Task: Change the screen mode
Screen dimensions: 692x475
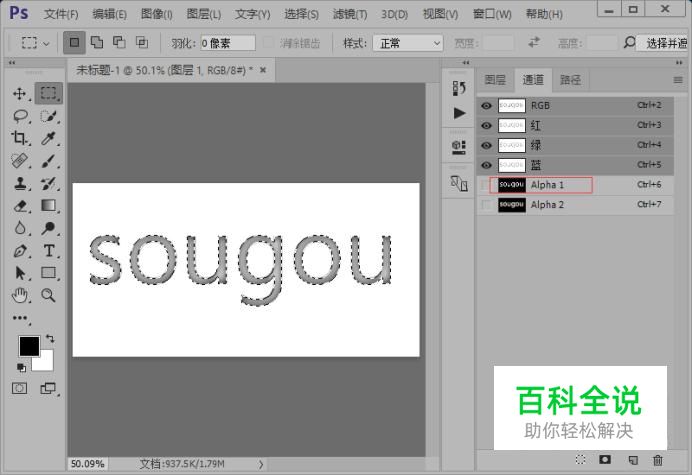Action: (x=48, y=388)
